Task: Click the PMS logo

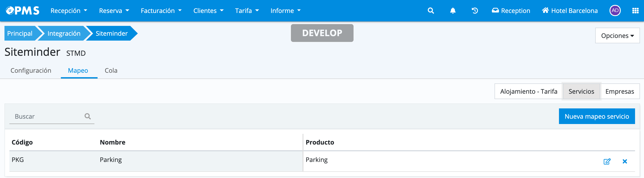Action: coord(23,11)
